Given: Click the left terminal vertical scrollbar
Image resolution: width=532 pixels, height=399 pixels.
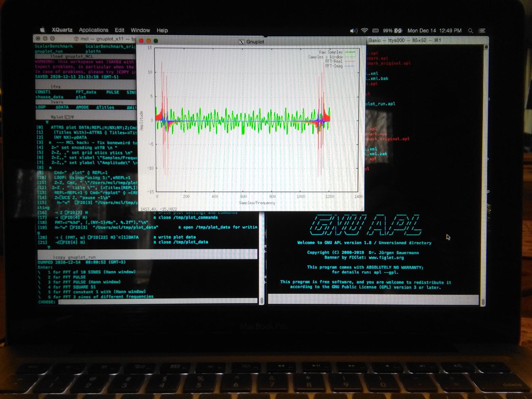Looking at the screenshot, I should click(262, 301).
